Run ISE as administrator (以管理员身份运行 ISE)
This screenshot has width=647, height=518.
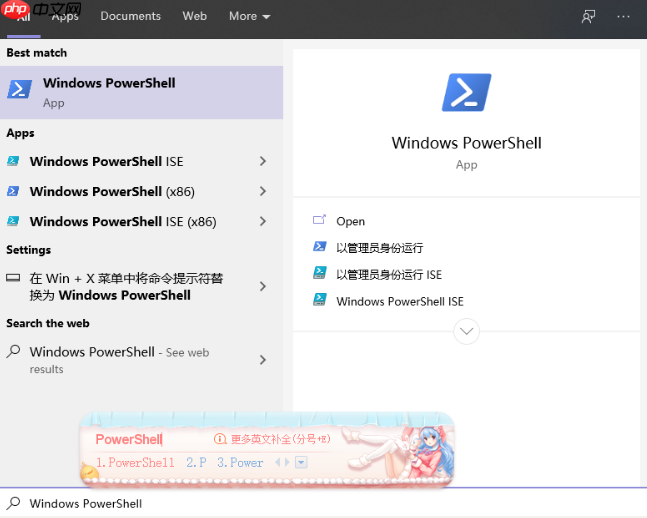coord(389,275)
